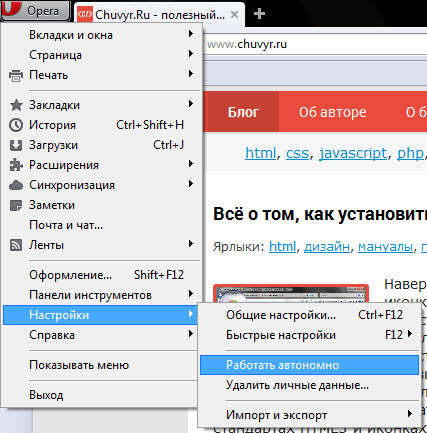427x433 pixels.
Task: Expand Закладки submenu arrow
Action: [x=191, y=104]
